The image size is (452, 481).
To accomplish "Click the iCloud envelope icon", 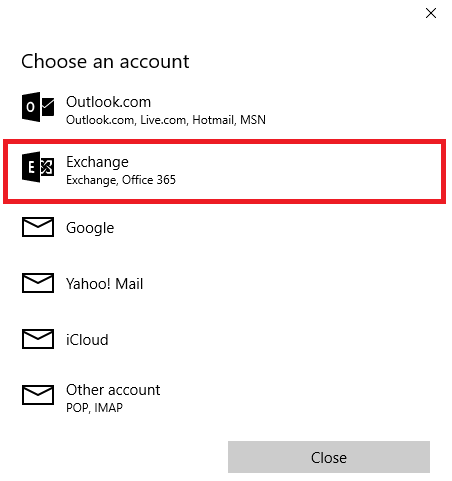I will click(38, 339).
